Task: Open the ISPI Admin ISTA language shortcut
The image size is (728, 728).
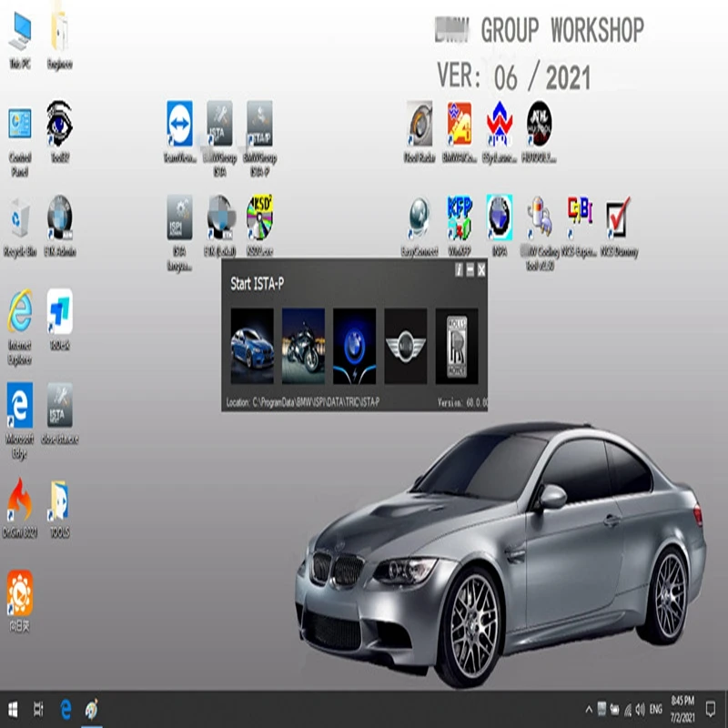Action: pos(179,233)
